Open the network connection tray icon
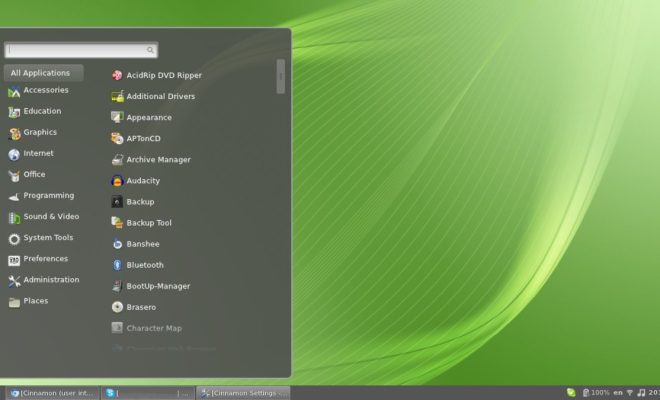The width and height of the screenshot is (660, 400). point(630,393)
